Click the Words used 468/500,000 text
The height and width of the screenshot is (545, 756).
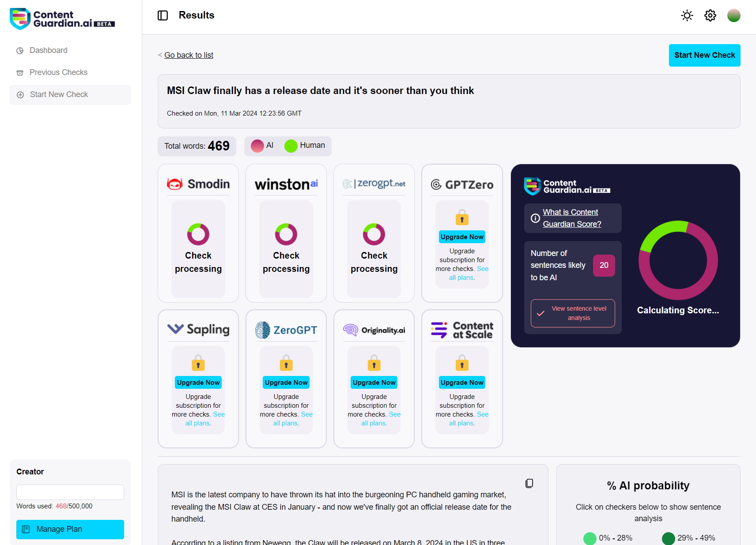[x=54, y=506]
